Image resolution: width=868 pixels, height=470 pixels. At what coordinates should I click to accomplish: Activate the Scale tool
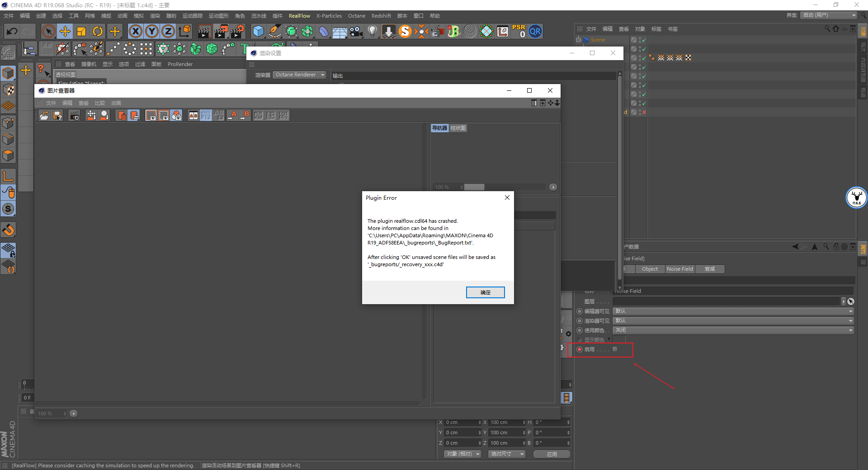(x=81, y=31)
